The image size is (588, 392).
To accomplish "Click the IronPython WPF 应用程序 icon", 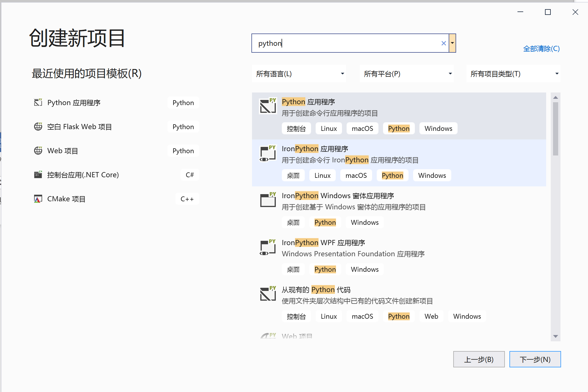I will pos(268,247).
